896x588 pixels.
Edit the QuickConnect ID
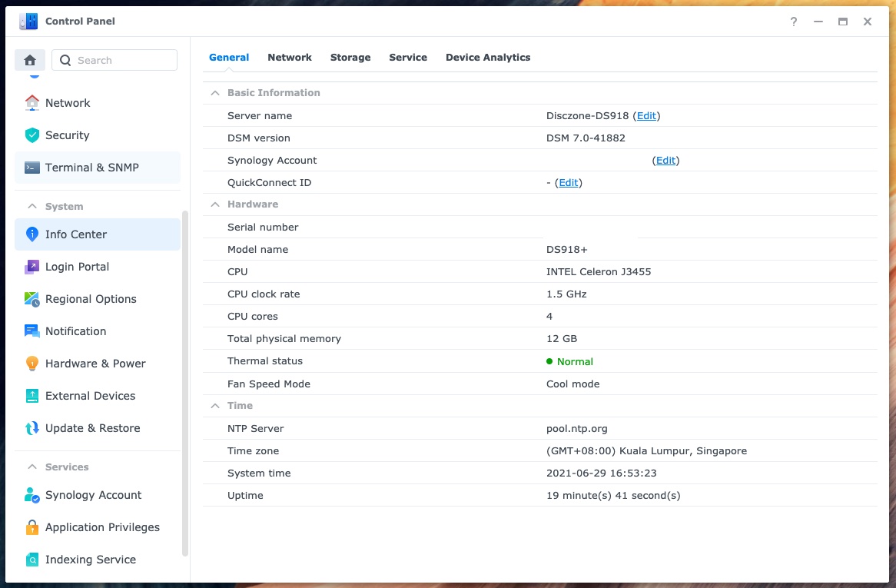[x=568, y=183]
